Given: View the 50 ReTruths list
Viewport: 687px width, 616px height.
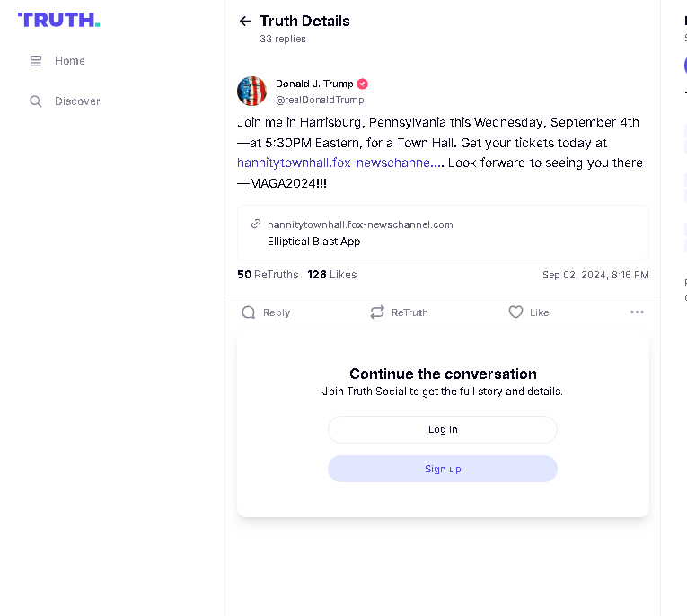Looking at the screenshot, I should [x=268, y=275].
